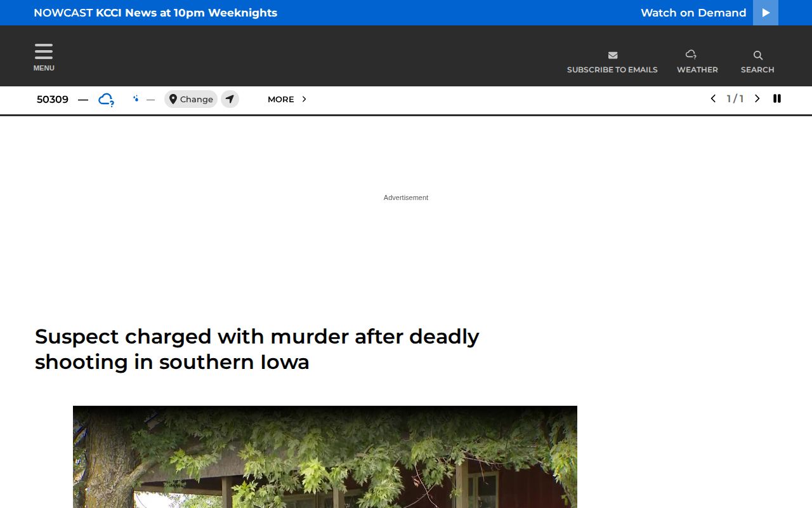Open the hamburger MENU
The image size is (812, 508).
44,57
